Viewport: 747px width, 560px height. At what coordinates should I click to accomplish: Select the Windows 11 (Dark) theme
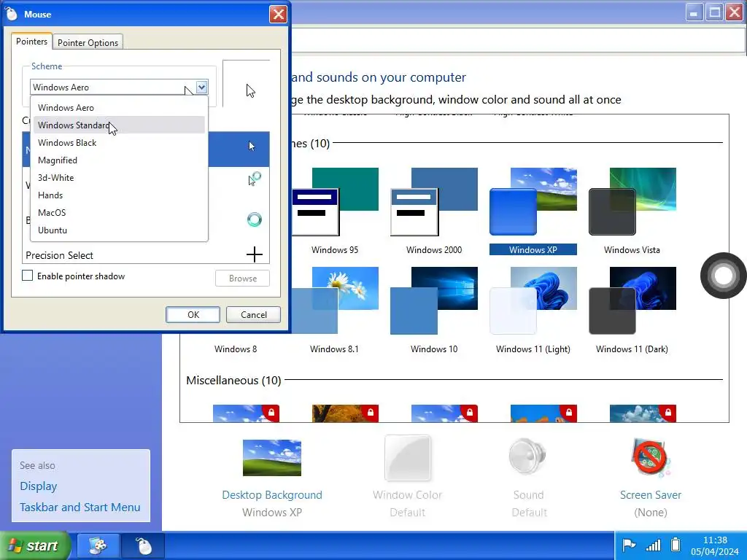[632, 311]
